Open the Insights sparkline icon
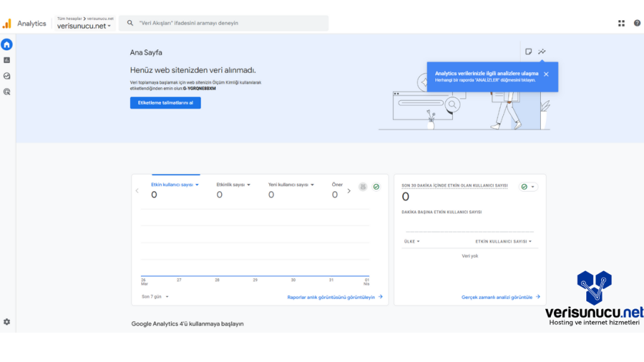Screen dimensions: 644x362 pos(542,52)
